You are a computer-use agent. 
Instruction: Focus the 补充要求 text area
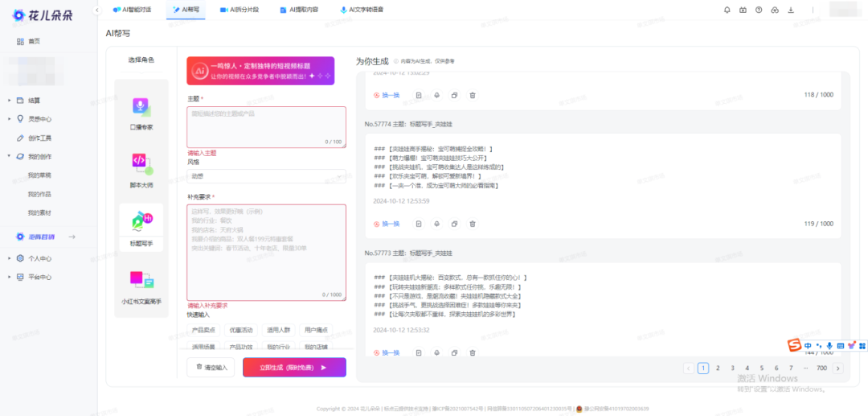(x=266, y=253)
